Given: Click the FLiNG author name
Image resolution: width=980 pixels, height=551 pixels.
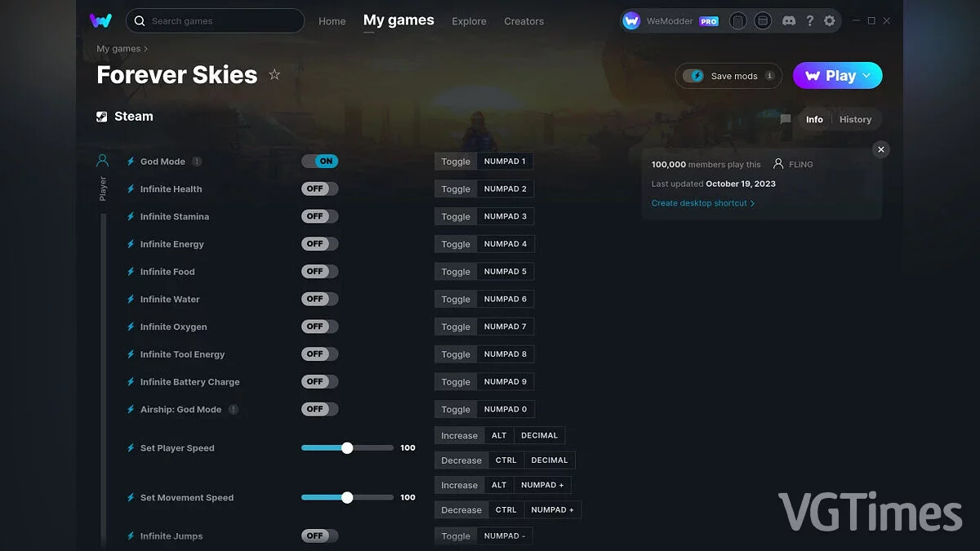Looking at the screenshot, I should click(800, 164).
